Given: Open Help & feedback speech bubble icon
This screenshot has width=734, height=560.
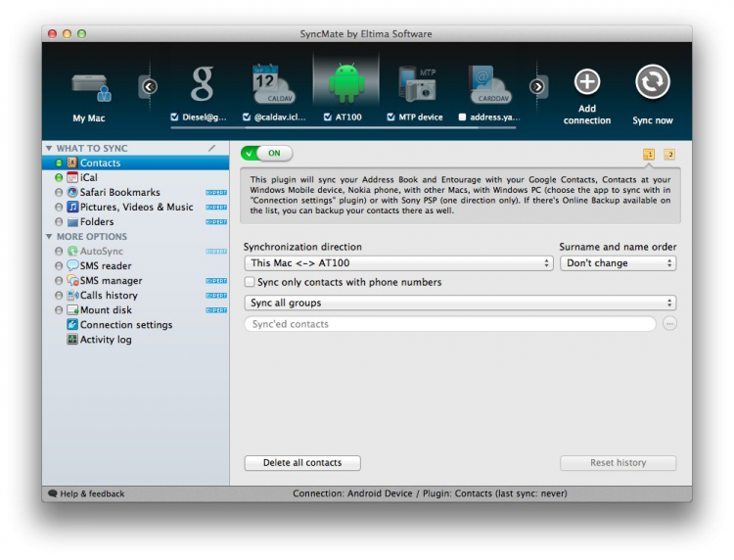Looking at the screenshot, I should click(53, 493).
